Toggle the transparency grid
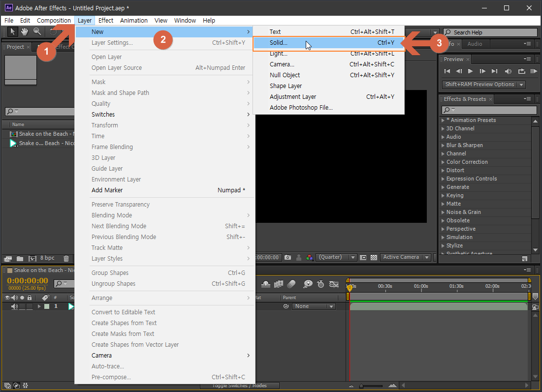The width and height of the screenshot is (542, 392). pyautogui.click(x=374, y=257)
